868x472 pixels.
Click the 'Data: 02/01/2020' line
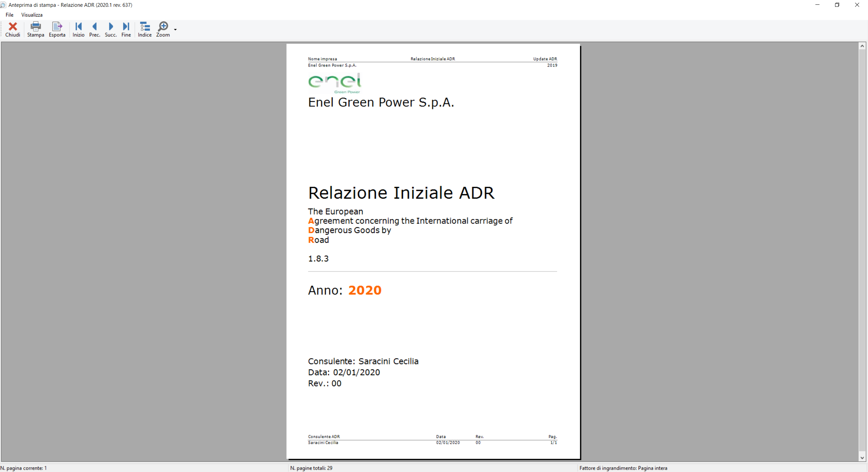coord(344,372)
